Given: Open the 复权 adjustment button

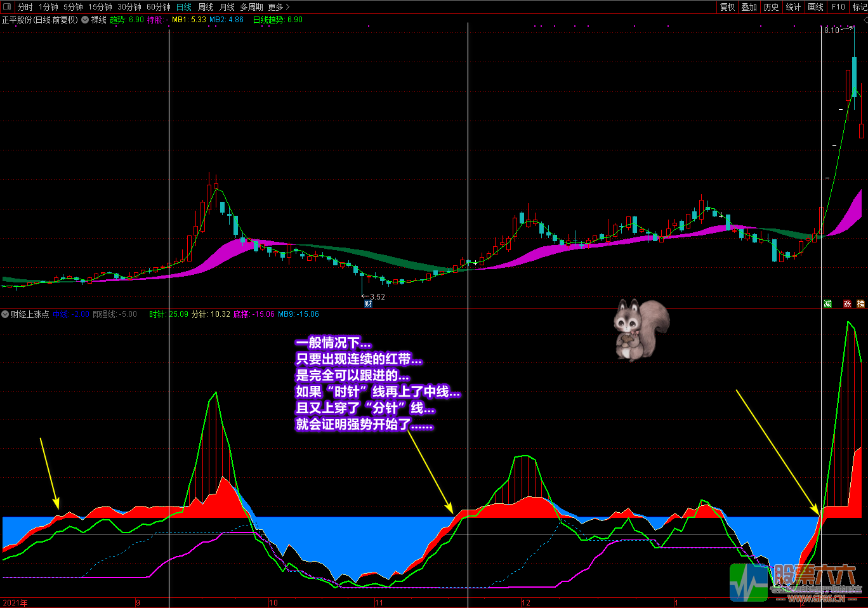Looking at the screenshot, I should coord(728,7).
